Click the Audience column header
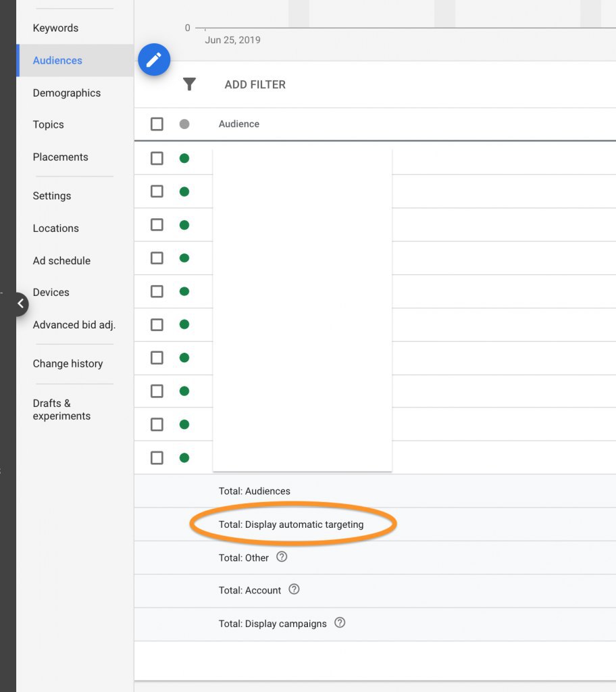 (x=239, y=124)
